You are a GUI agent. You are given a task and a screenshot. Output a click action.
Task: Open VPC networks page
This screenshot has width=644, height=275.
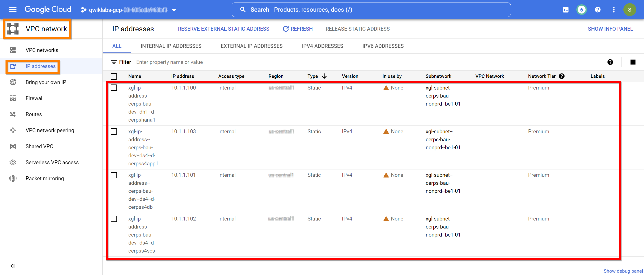coord(42,50)
